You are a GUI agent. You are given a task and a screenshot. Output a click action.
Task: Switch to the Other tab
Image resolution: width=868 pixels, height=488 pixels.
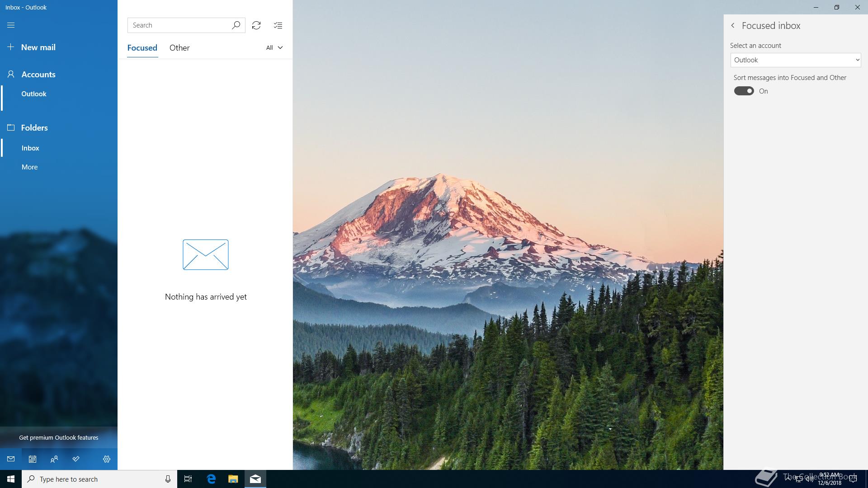tap(179, 48)
